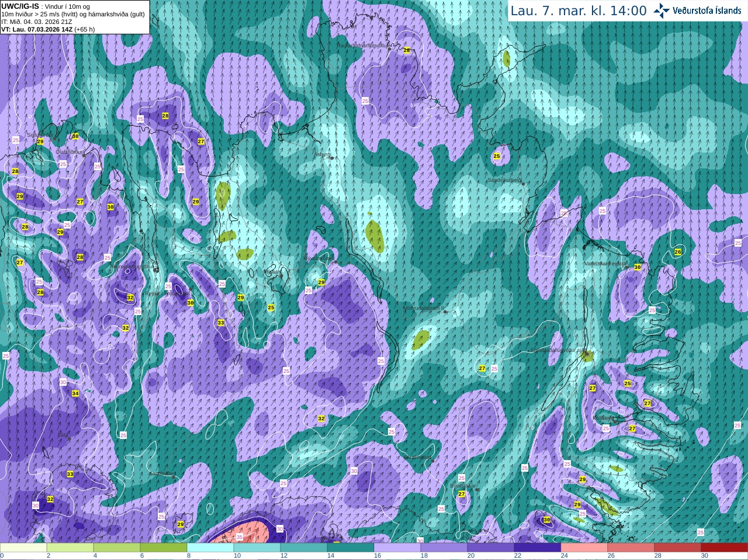Click the yellow '25' label right of Mývatn

coord(271,307)
